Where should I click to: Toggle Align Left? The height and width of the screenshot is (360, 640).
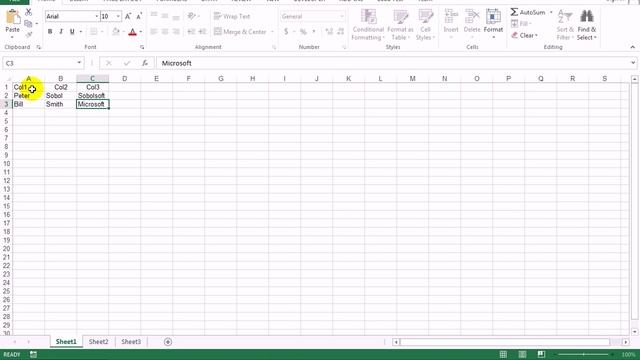(x=154, y=31)
